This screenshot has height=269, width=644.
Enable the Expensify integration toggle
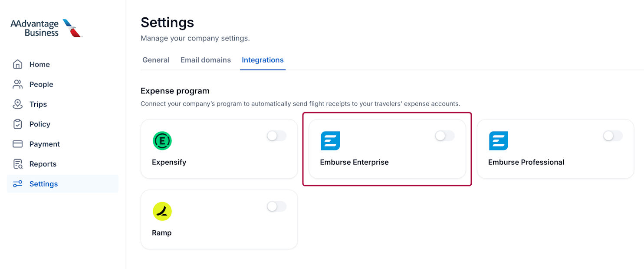[x=276, y=136]
